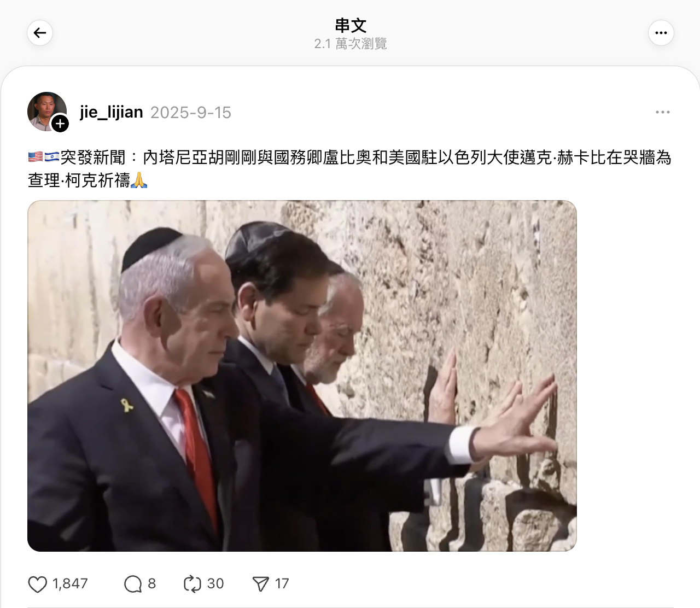Screen dimensions: 700x608
Task: Go back using the left arrow button
Action: [x=40, y=33]
